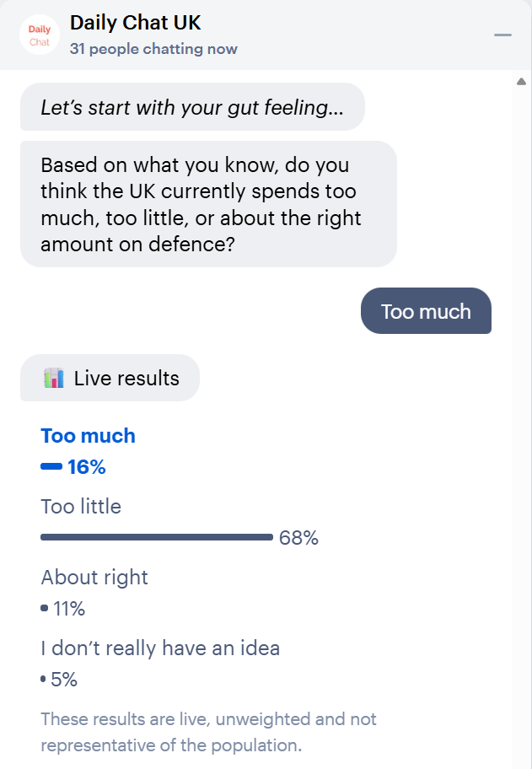Click the 'Too much' reply bubble
532x769 pixels.
coord(426,311)
